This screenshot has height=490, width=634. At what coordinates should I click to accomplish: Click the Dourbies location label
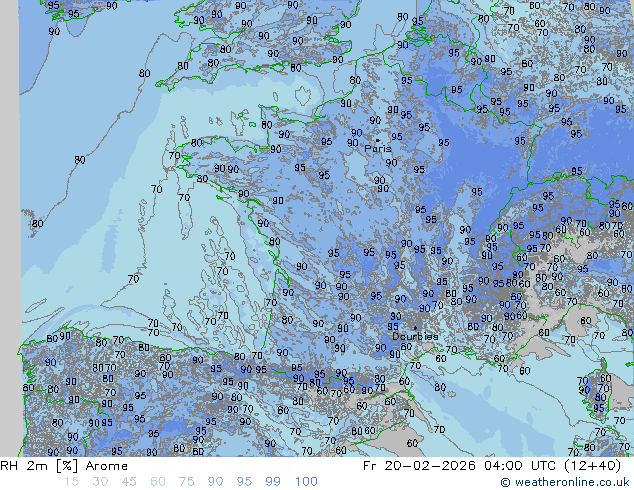click(x=415, y=336)
